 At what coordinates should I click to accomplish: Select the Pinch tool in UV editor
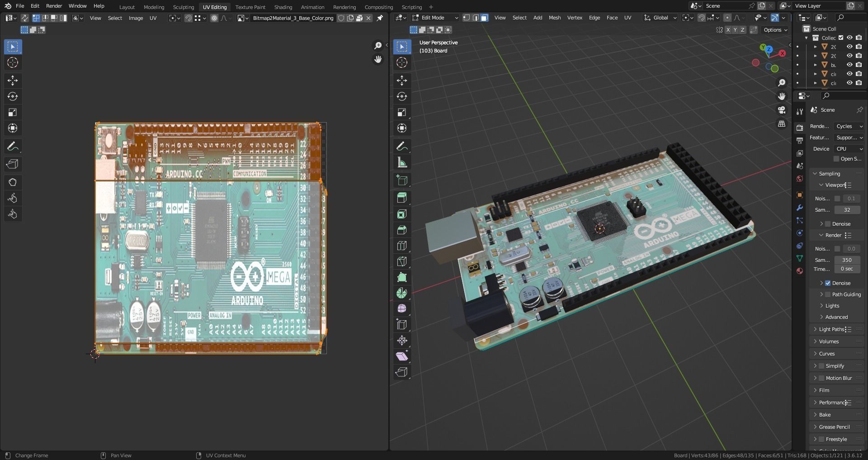coord(13,214)
